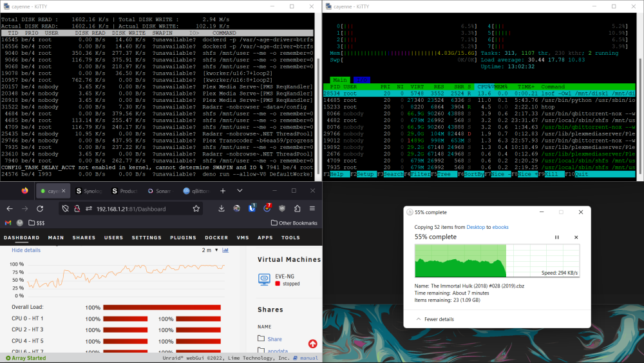The image size is (644, 363).
Task: Open the Firefox extensions puzzle icon
Action: pos(298,209)
